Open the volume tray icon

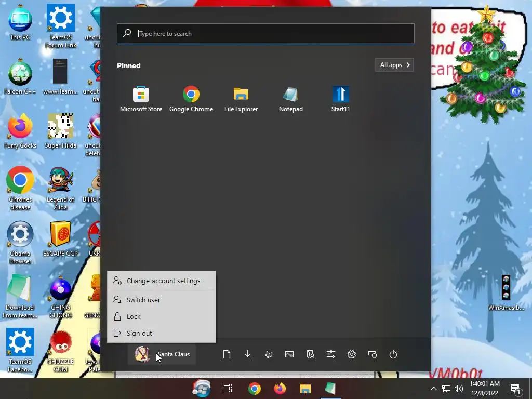(x=459, y=389)
